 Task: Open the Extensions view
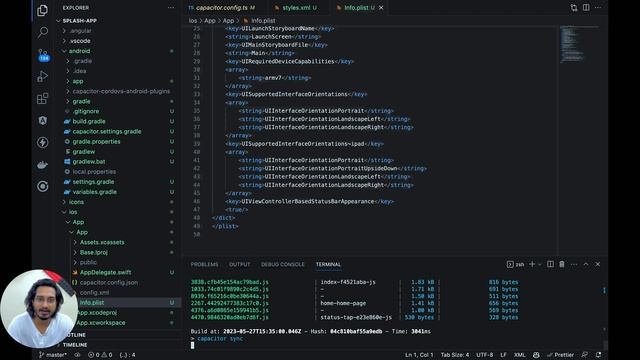42,98
